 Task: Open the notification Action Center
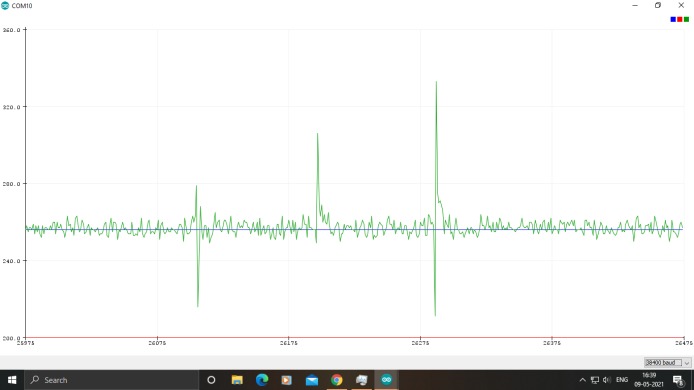pos(679,380)
